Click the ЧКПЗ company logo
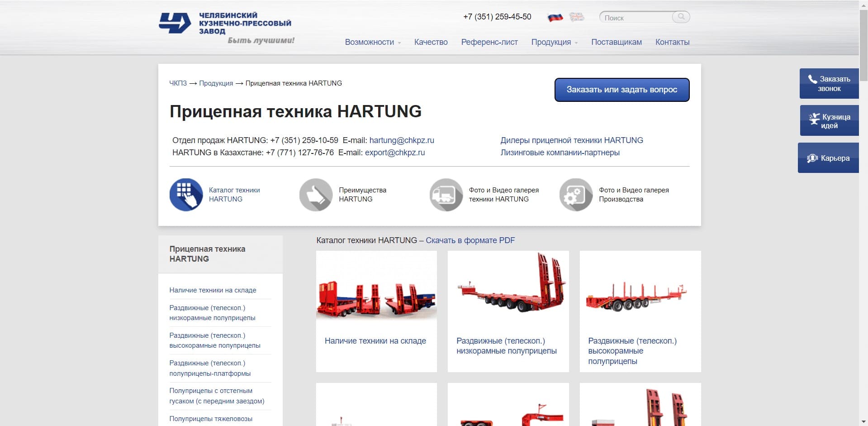Screen dimensions: 868x426 pos(175,23)
